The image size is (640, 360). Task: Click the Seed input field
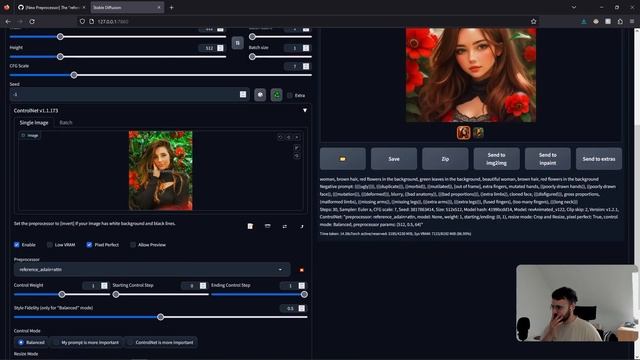129,95
